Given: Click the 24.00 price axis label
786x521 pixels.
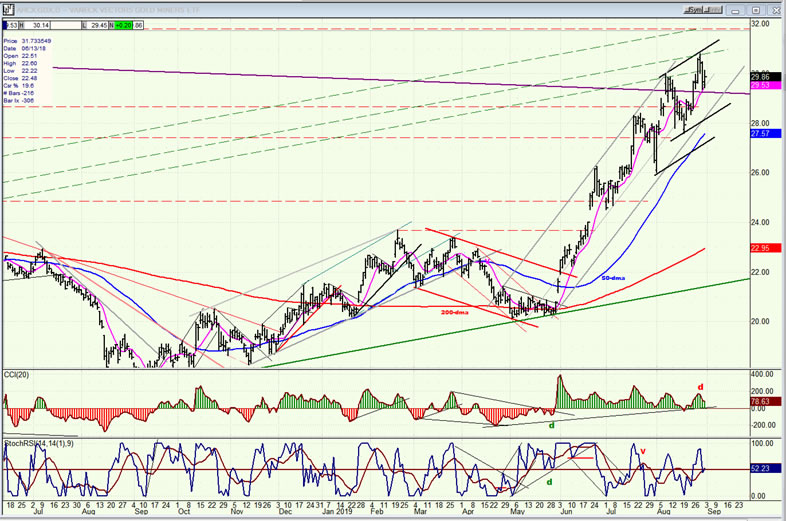Looking at the screenshot, I should click(x=760, y=222).
